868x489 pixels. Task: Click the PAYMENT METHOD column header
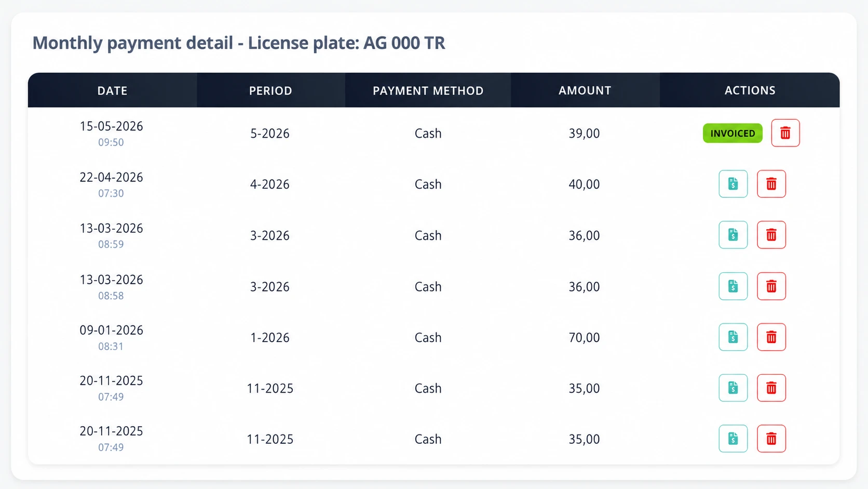tap(428, 90)
